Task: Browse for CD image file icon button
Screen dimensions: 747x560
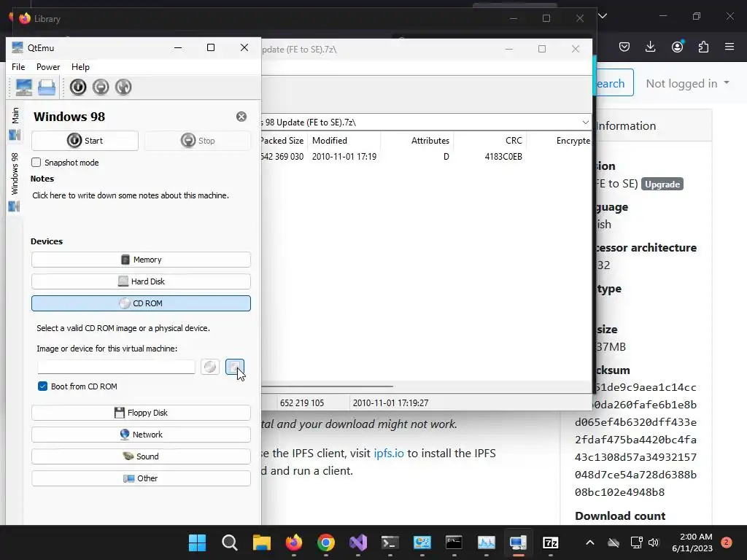Action: 234,367
